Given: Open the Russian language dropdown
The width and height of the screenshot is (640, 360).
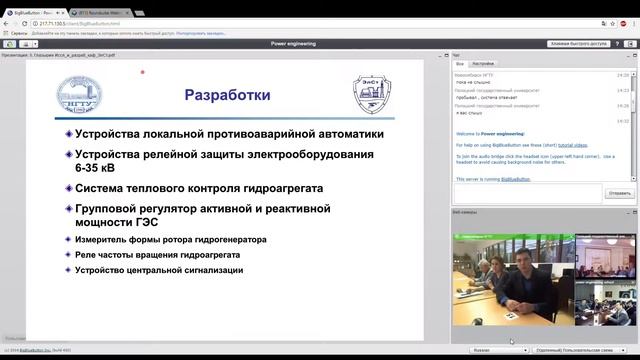Looking at the screenshot, I should [x=499, y=350].
